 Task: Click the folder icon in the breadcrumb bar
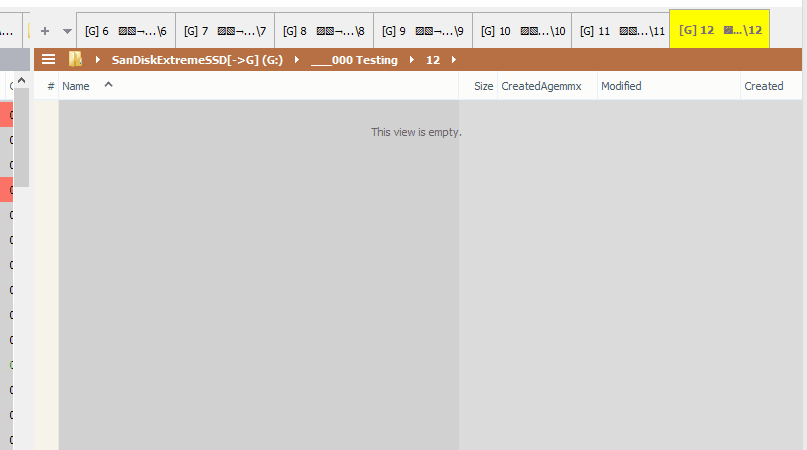pyautogui.click(x=76, y=60)
